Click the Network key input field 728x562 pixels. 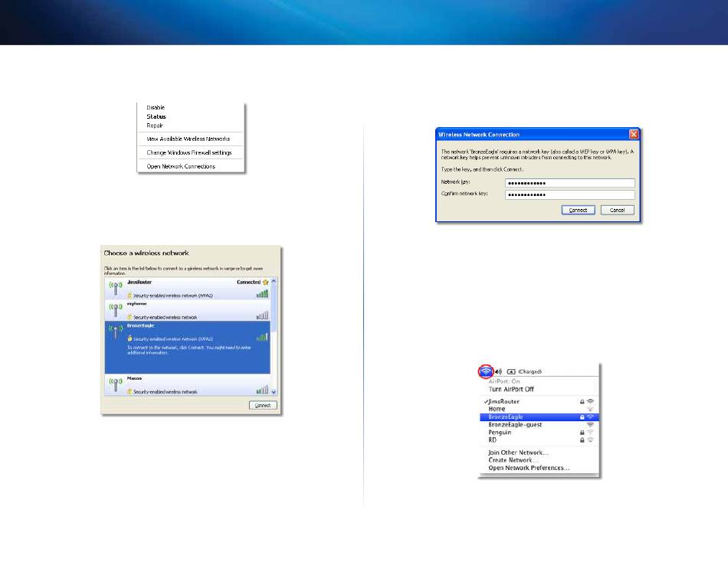coord(569,183)
